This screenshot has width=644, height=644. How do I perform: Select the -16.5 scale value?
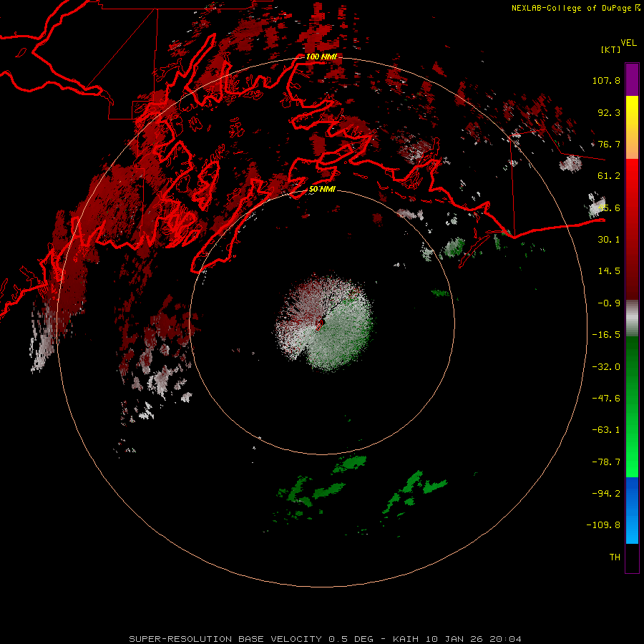click(x=606, y=335)
